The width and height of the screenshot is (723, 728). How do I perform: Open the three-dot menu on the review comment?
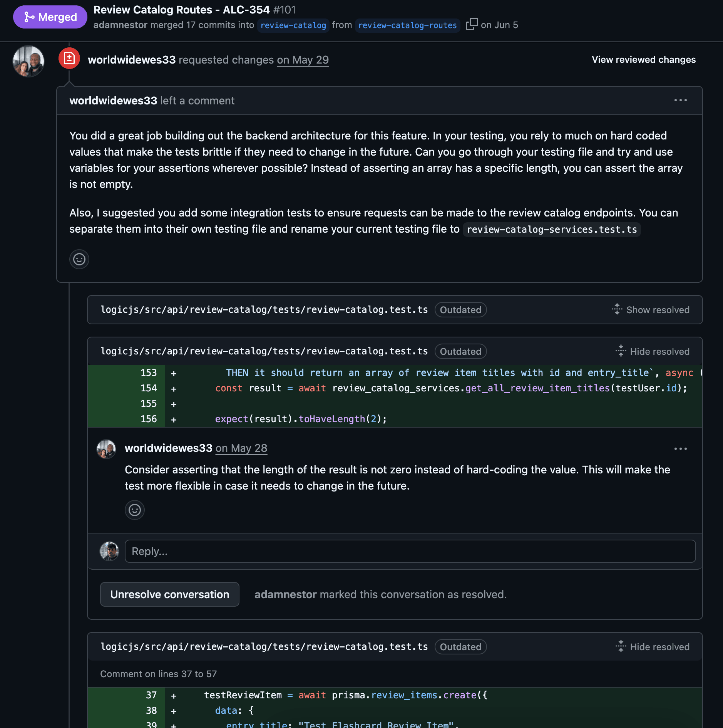coord(680,101)
